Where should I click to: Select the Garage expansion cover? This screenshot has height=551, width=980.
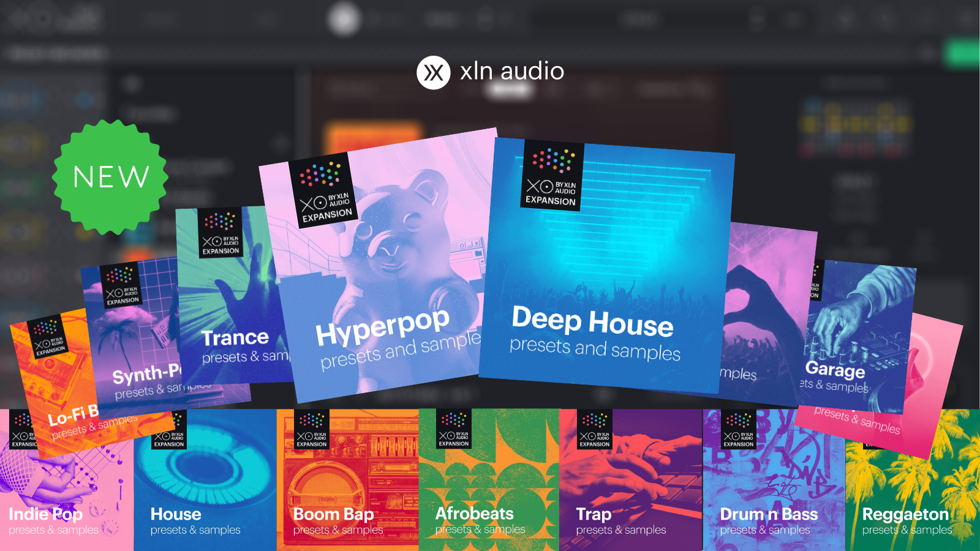coord(858,337)
